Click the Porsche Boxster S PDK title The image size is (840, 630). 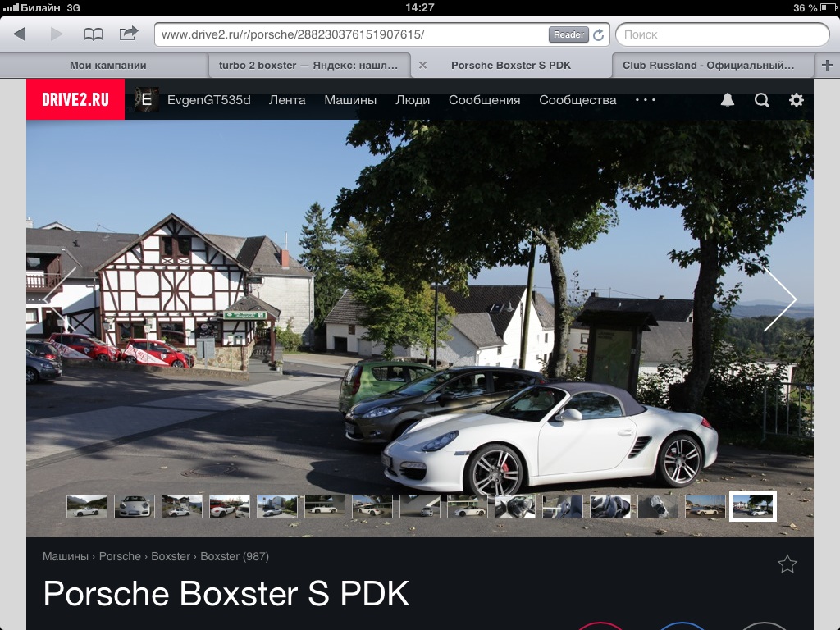click(x=226, y=594)
